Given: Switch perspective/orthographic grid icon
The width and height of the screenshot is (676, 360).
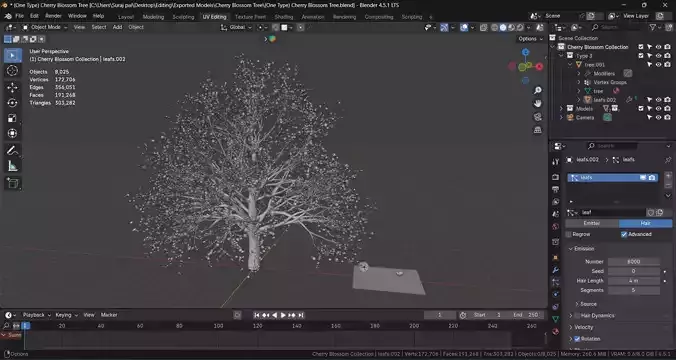Looking at the screenshot, I should pos(538,130).
